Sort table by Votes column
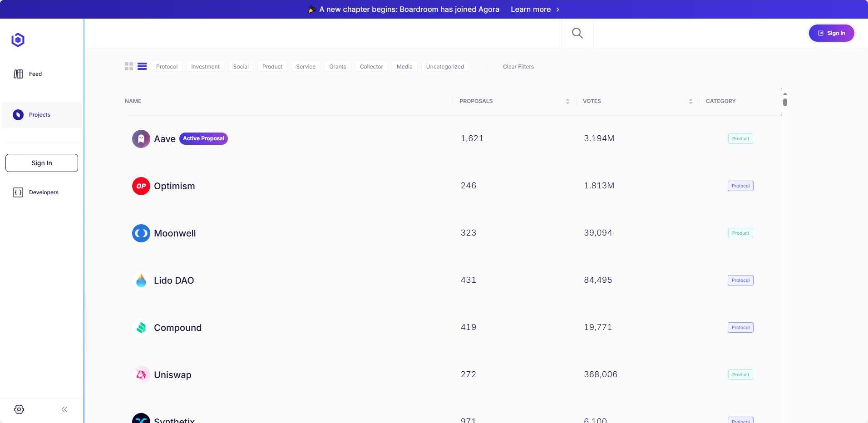Screen dimensions: 868x423 (690, 101)
